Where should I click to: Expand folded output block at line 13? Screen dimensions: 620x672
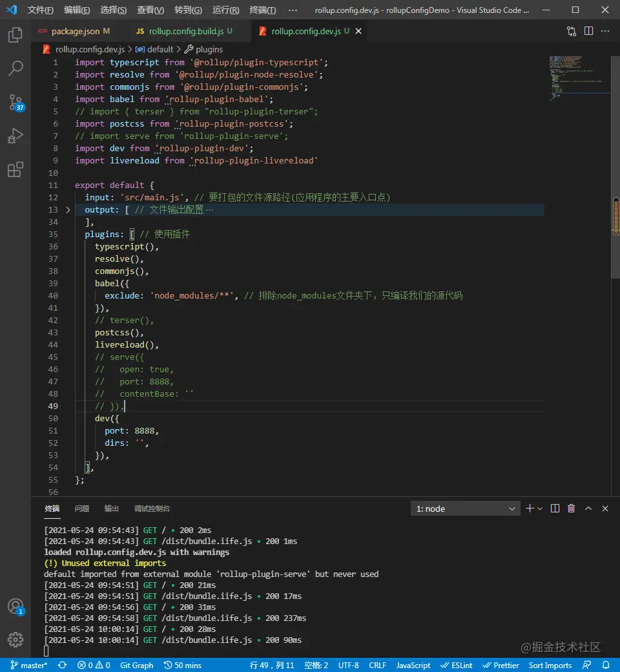(x=68, y=209)
